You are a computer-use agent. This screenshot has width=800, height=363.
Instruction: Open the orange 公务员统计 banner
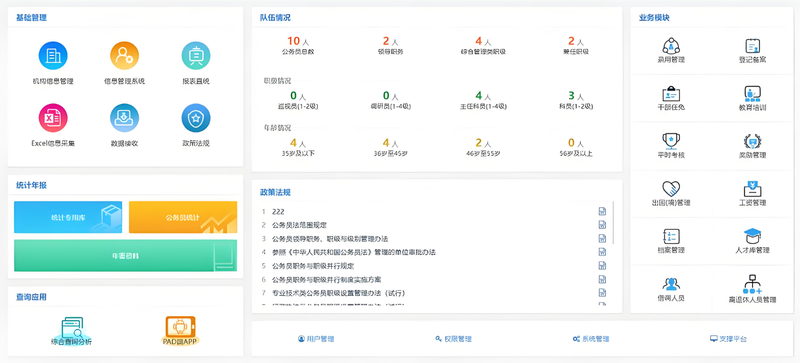click(183, 217)
